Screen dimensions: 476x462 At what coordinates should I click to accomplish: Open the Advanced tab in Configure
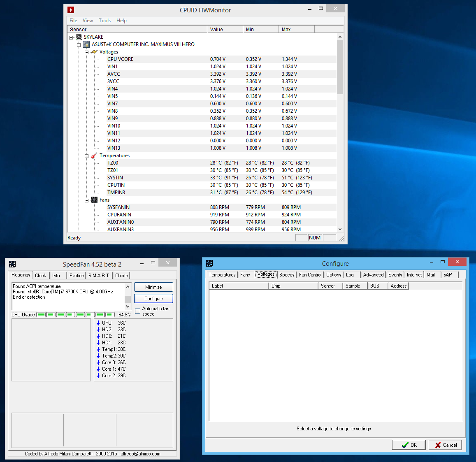[x=374, y=275]
